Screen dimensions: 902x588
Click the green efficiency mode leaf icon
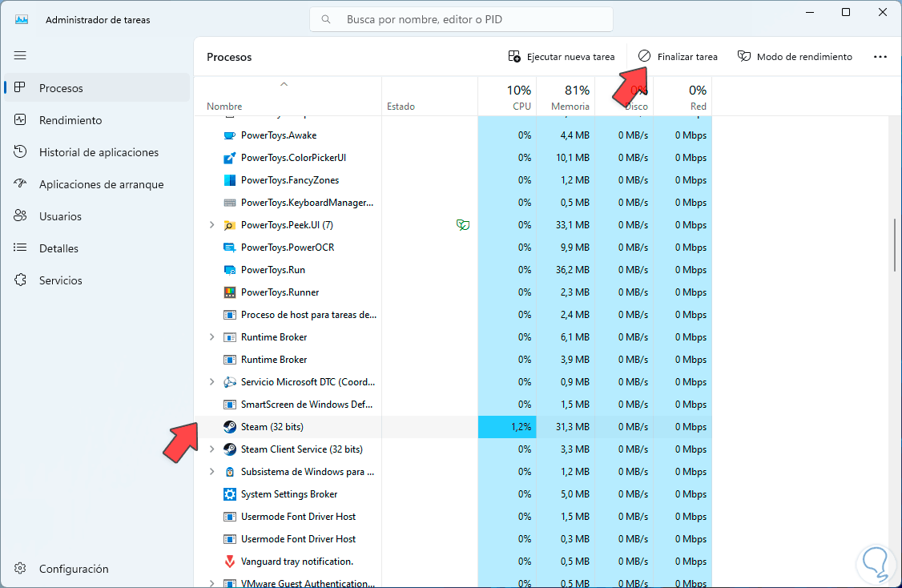coord(463,225)
